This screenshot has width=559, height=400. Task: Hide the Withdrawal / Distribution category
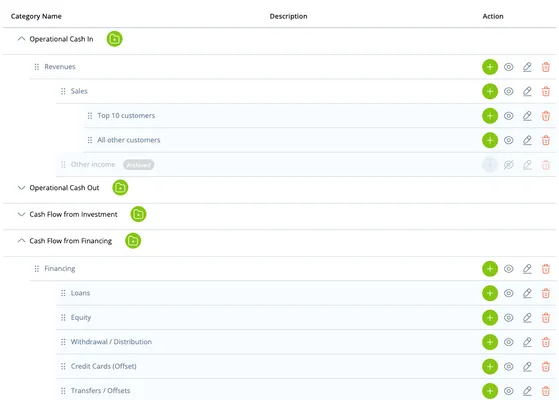point(509,342)
